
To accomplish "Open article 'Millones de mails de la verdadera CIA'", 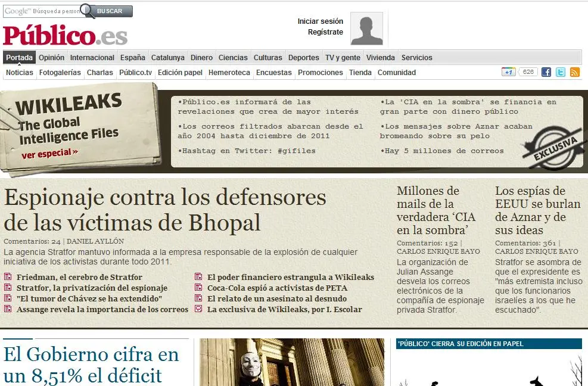I will pos(436,210).
